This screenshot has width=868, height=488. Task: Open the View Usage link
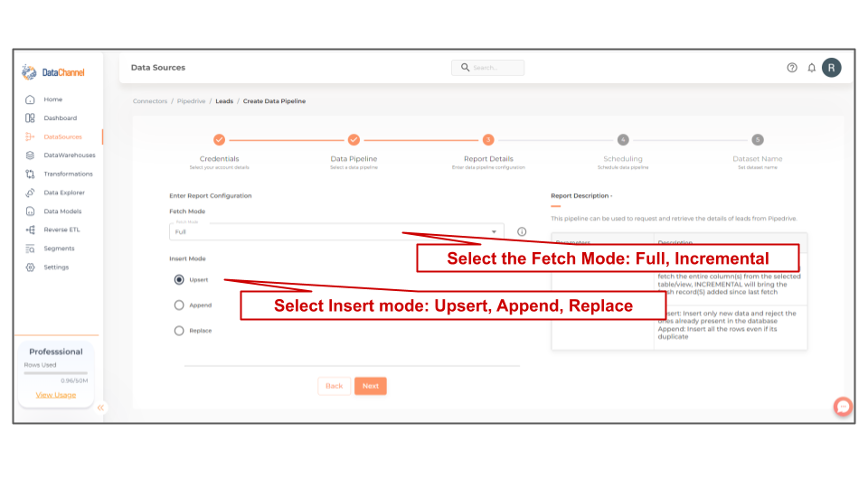(x=56, y=395)
